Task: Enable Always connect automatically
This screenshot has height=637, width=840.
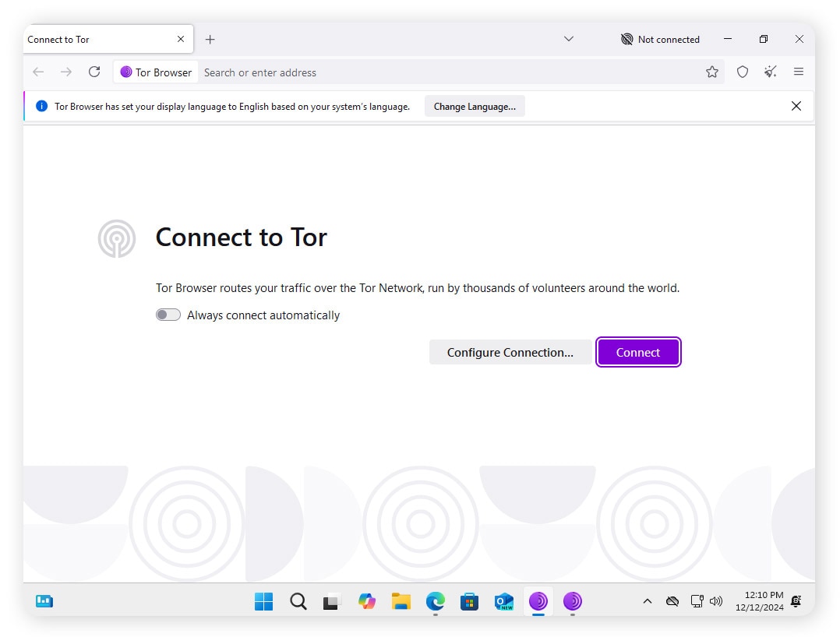Action: (168, 315)
